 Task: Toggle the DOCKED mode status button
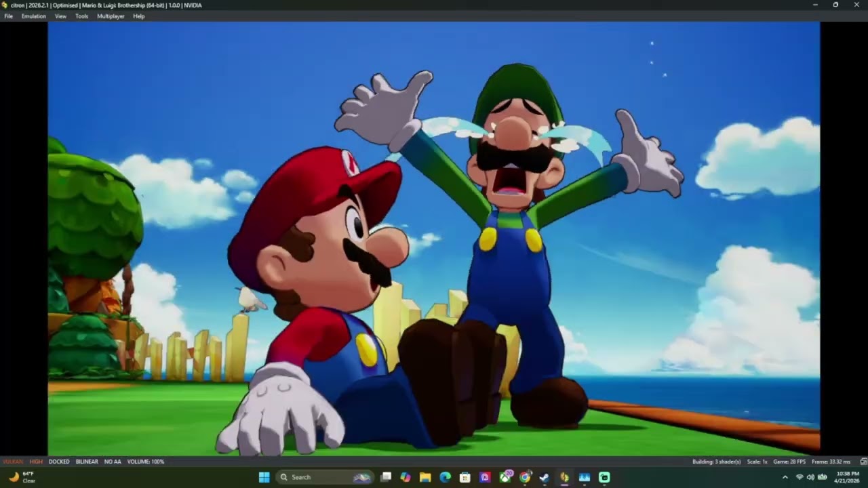click(59, 462)
